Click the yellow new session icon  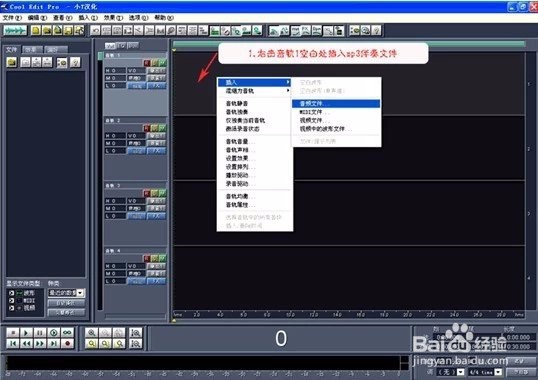click(36, 31)
